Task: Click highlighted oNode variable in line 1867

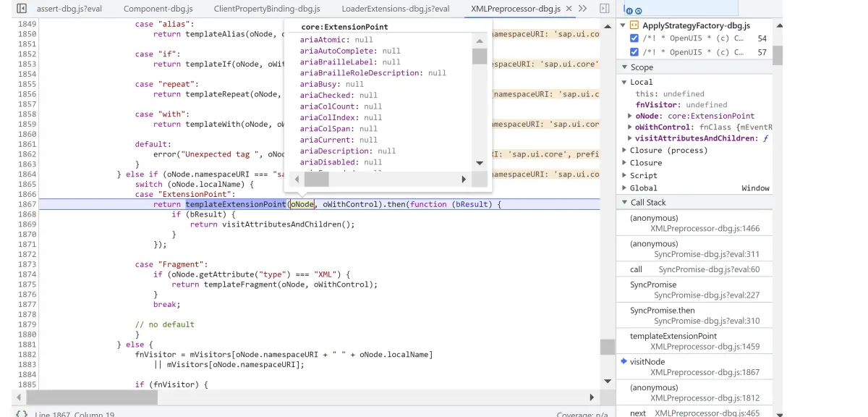Action: pos(302,204)
